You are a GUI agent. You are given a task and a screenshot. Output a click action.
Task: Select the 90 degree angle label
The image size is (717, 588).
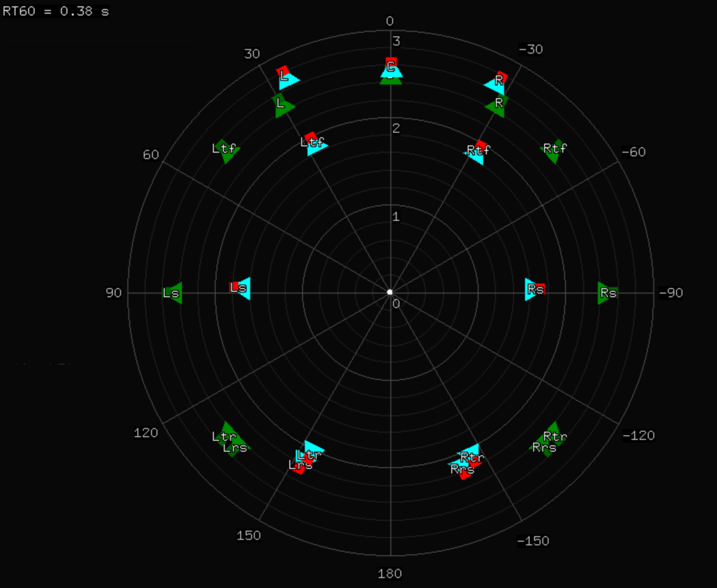(113, 293)
